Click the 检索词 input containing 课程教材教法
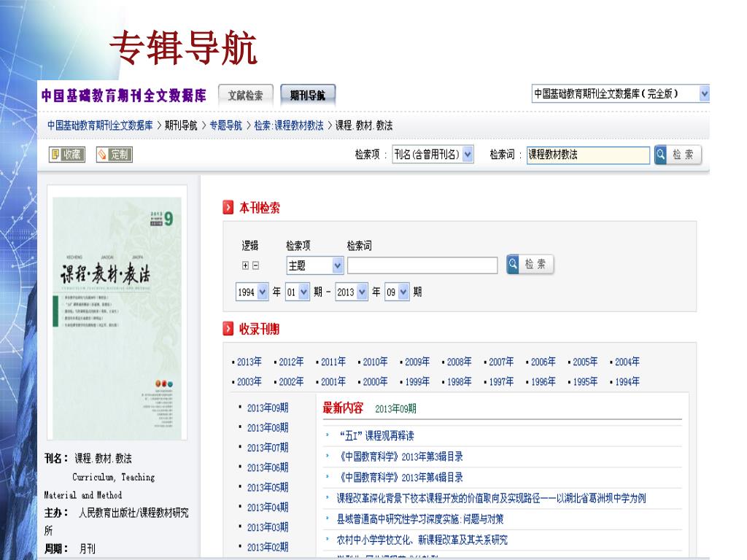The height and width of the screenshot is (560, 747). (588, 155)
